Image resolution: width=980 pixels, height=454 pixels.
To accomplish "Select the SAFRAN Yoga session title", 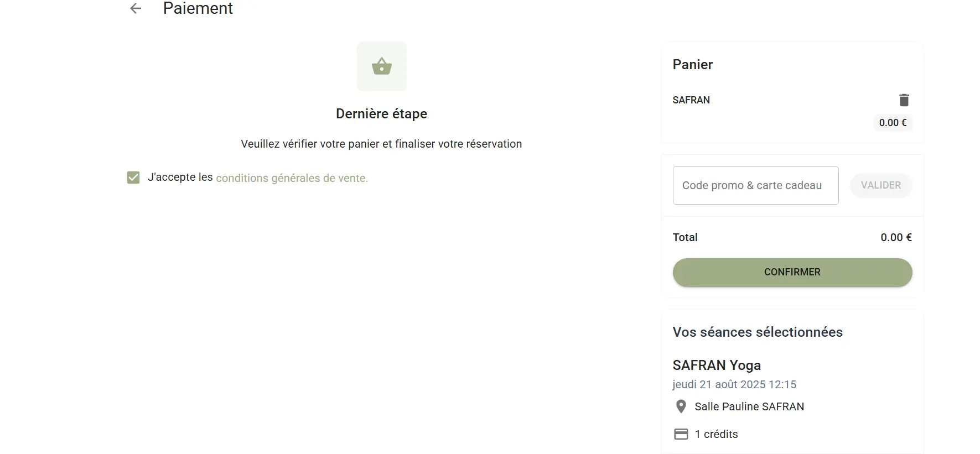I will coord(717,365).
